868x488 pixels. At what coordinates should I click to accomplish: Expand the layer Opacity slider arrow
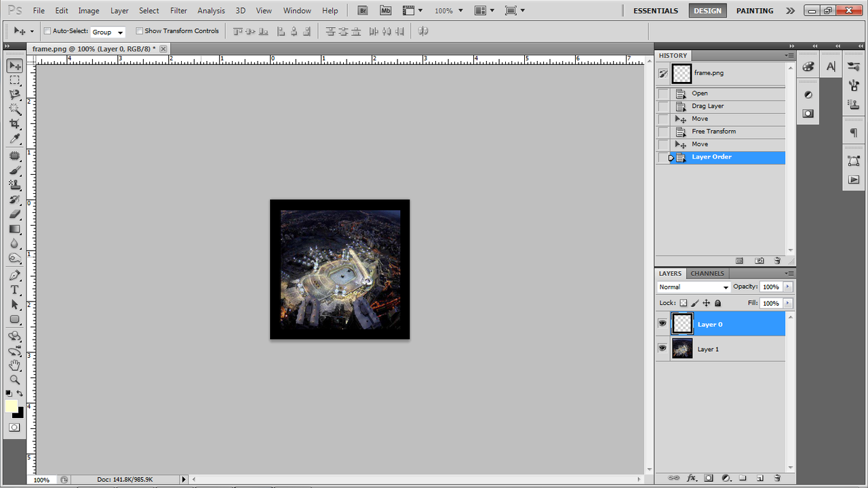pos(787,287)
